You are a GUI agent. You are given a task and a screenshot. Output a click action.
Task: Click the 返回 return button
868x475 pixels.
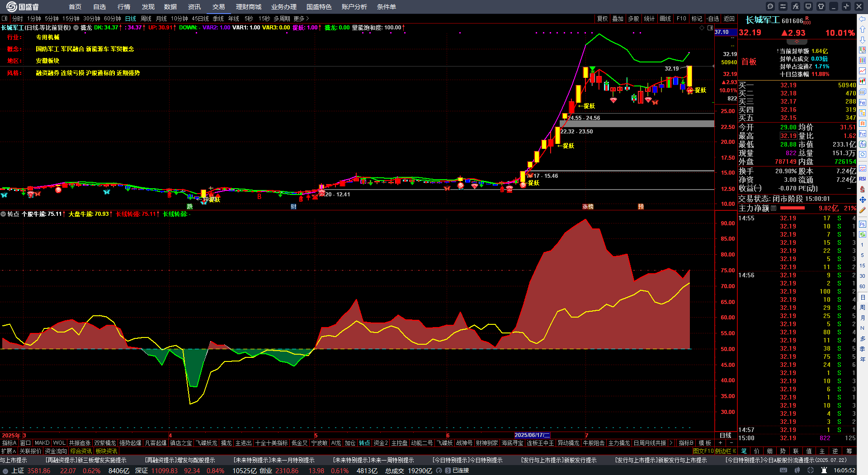point(729,19)
